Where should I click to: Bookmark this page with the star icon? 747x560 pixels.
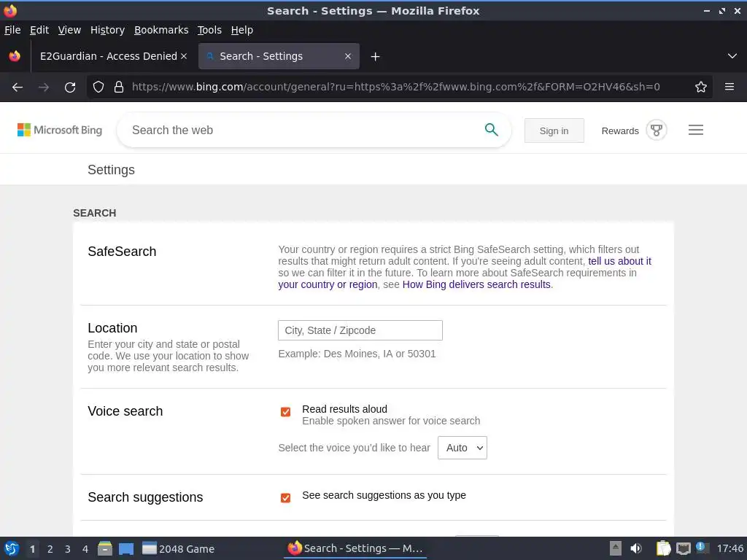click(x=701, y=87)
